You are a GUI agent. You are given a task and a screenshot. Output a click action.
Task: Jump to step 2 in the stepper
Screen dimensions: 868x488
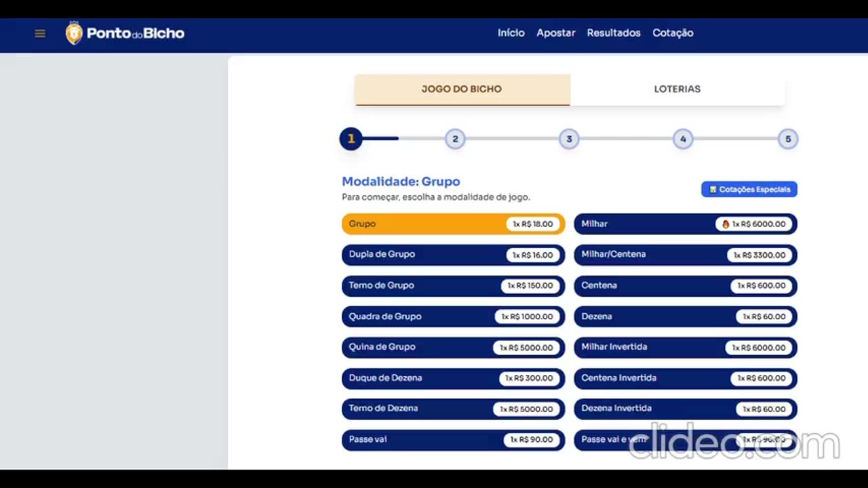click(455, 139)
